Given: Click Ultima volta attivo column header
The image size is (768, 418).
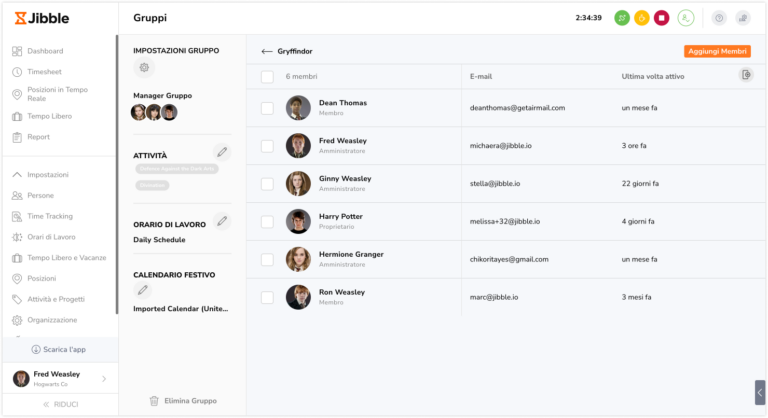Looking at the screenshot, I should [653, 76].
